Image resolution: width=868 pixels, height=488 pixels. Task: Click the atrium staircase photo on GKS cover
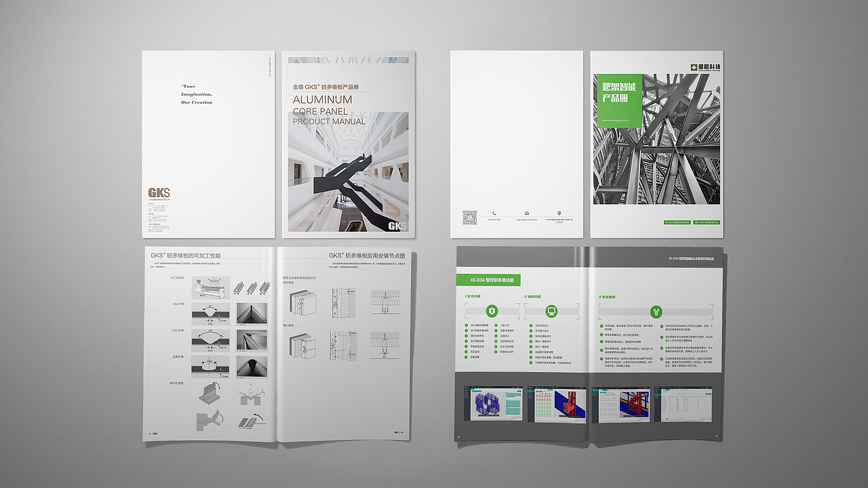[x=349, y=171]
